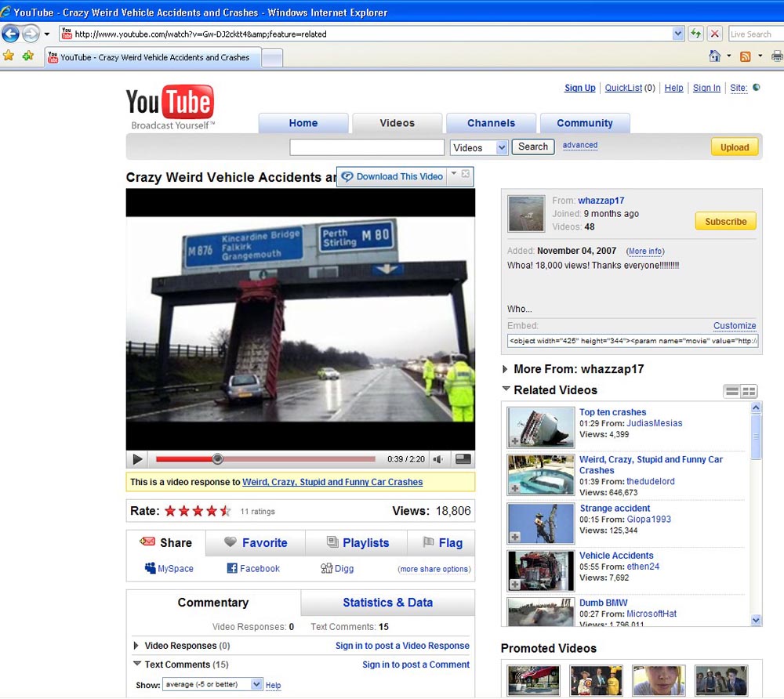Click the browser Refresh icon
Viewport: 784px width, 699px height.
pos(695,34)
